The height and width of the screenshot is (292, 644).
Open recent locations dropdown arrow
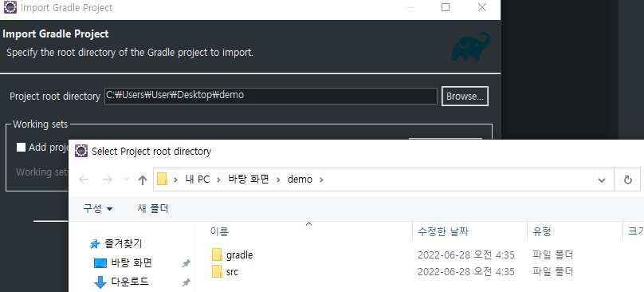point(126,180)
